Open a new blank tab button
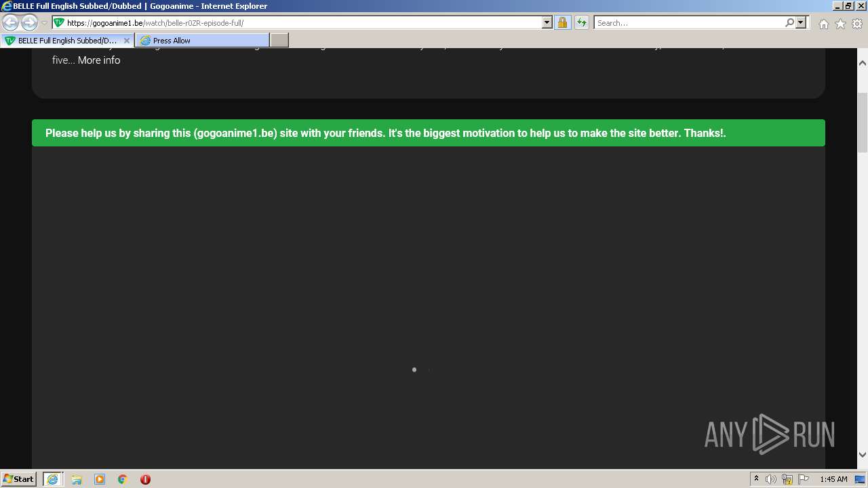The image size is (868, 488). click(x=279, y=41)
